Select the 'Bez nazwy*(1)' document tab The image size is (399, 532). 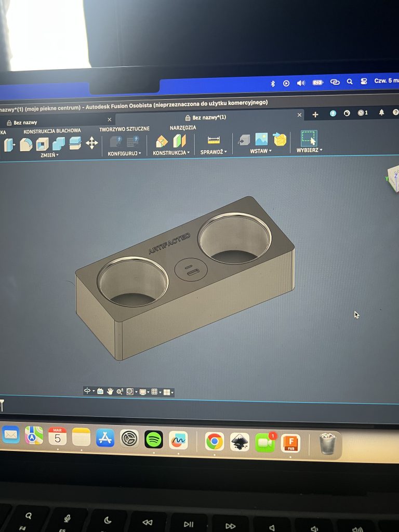click(x=209, y=117)
